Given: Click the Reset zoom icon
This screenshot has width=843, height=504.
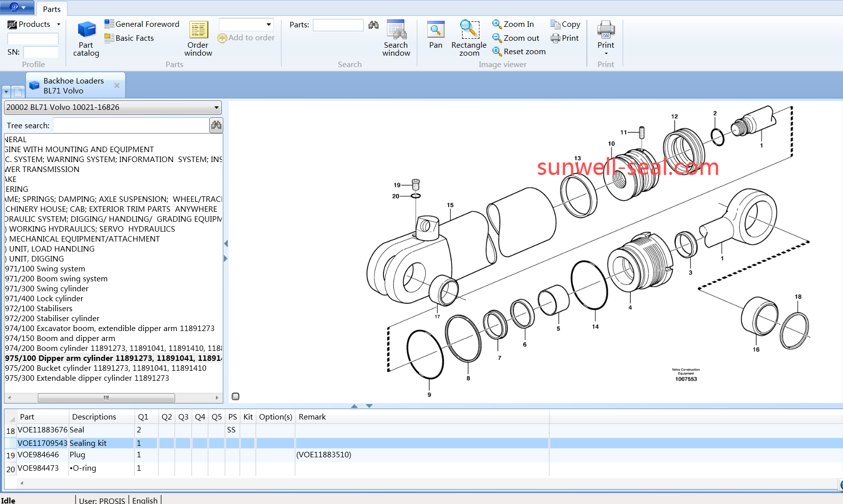Looking at the screenshot, I should tap(497, 51).
